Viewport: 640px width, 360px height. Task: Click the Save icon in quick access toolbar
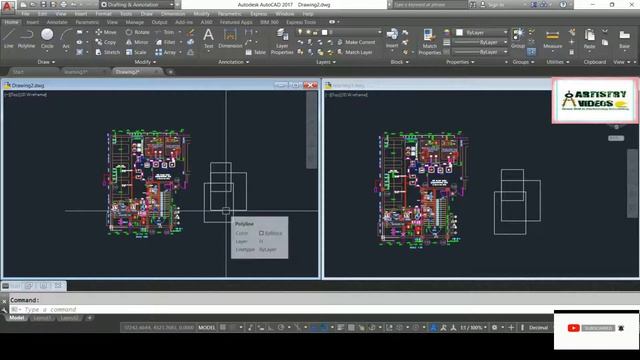tap(43, 4)
